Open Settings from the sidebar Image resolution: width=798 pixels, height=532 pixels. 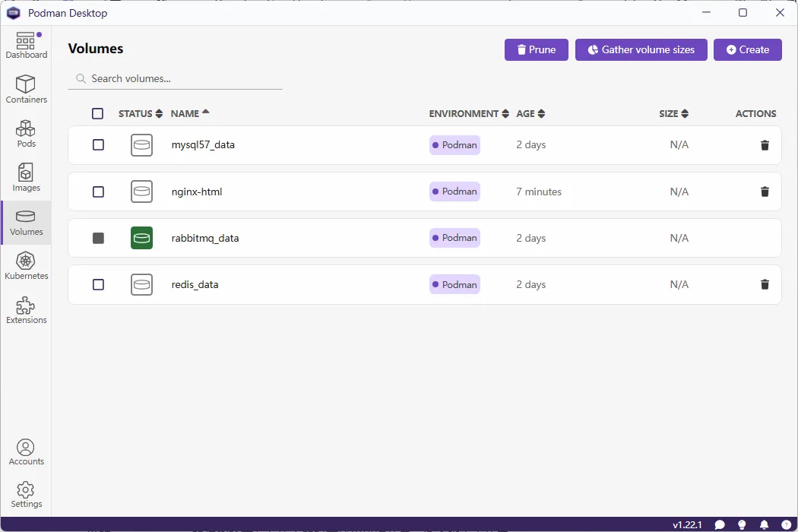click(26, 494)
